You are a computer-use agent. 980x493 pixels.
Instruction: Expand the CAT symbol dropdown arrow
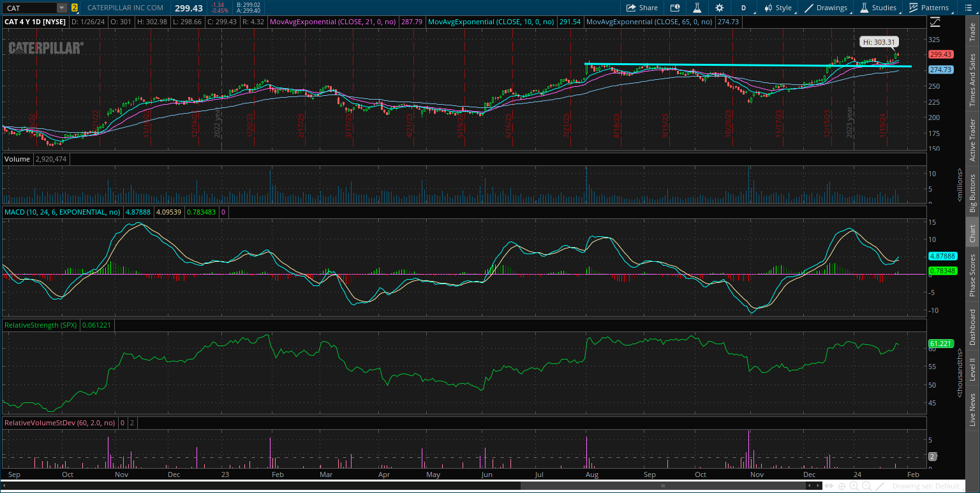(x=62, y=8)
